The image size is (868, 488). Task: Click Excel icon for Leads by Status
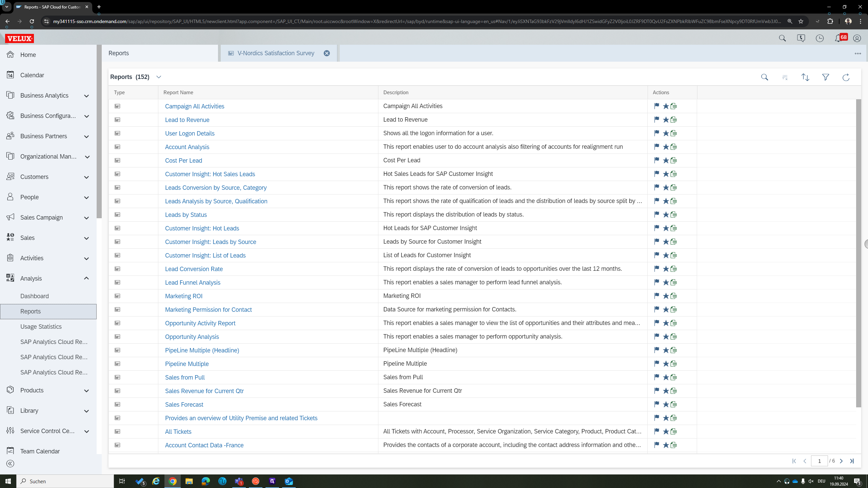point(674,215)
